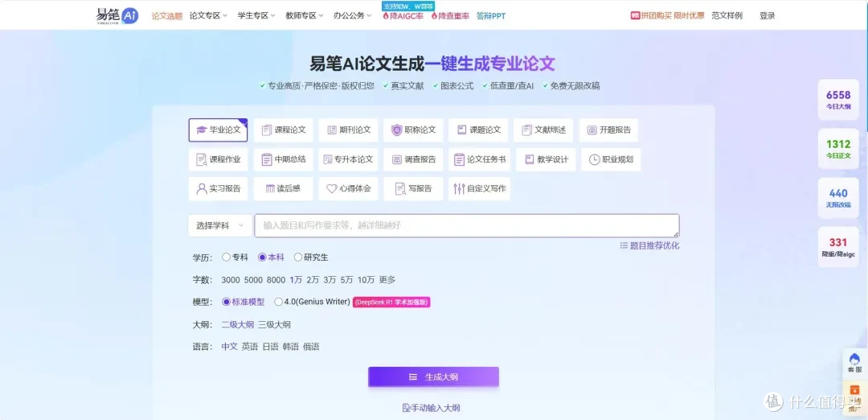
Task: Select 本科 education radio button
Action: click(262, 257)
